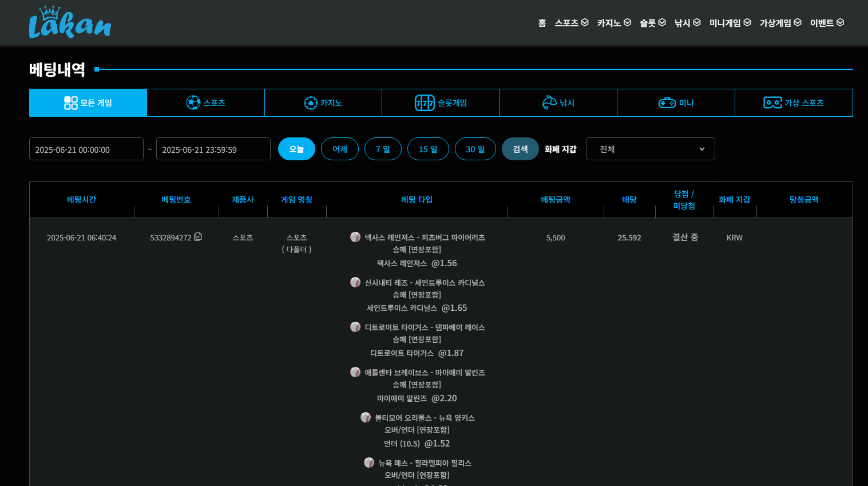The image size is (868, 486).
Task: Expand the 이벤트 menu in top navigation
Action: [826, 23]
